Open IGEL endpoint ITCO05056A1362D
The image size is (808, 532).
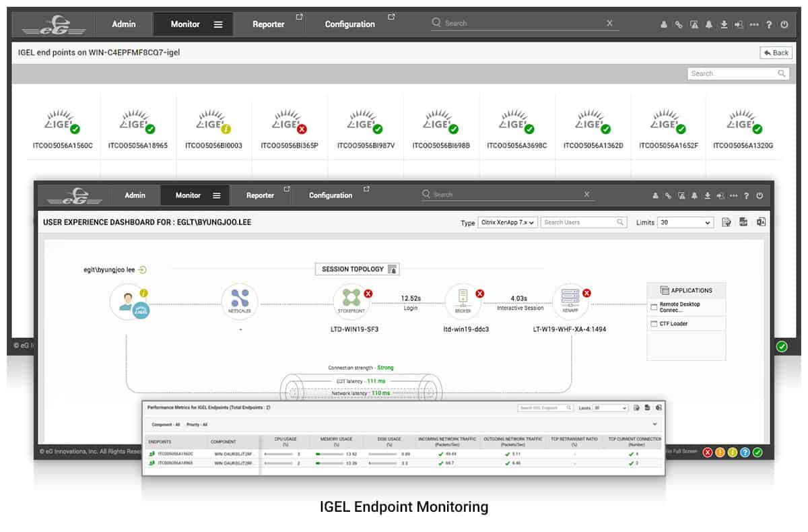click(x=593, y=129)
